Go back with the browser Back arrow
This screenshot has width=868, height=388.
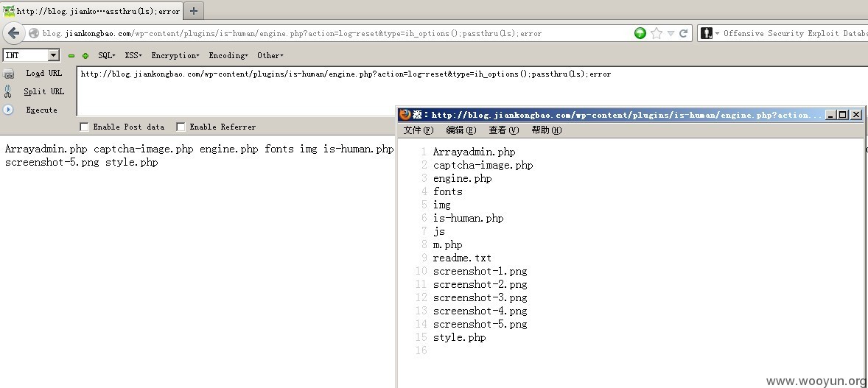coord(14,33)
